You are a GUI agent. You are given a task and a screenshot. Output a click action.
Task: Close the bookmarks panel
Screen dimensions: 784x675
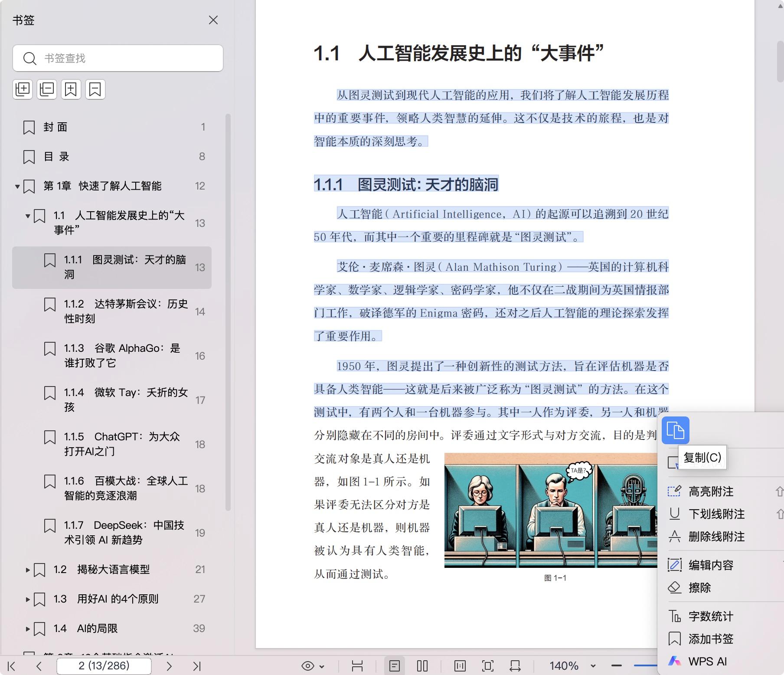[x=213, y=20]
